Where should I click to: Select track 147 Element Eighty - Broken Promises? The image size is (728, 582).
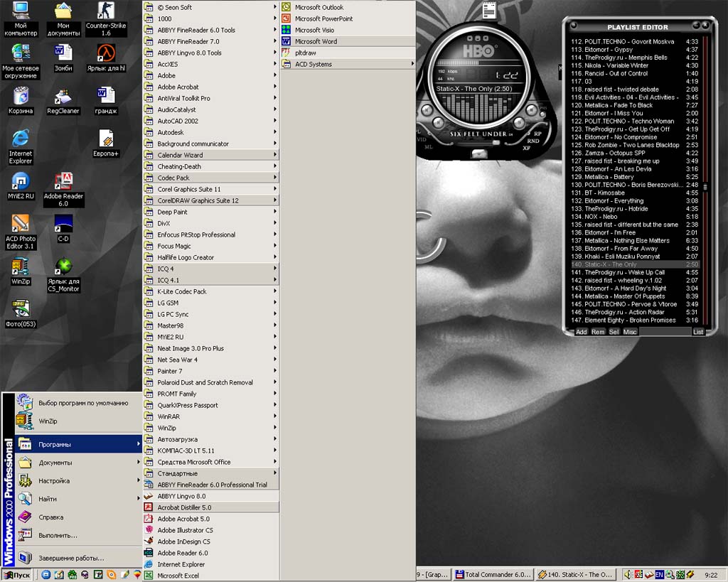tap(635, 320)
